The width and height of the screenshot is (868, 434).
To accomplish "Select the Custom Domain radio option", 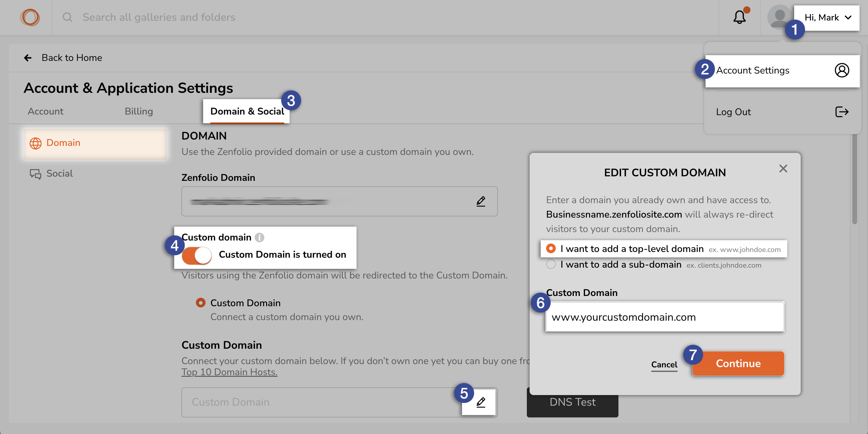I will 200,303.
